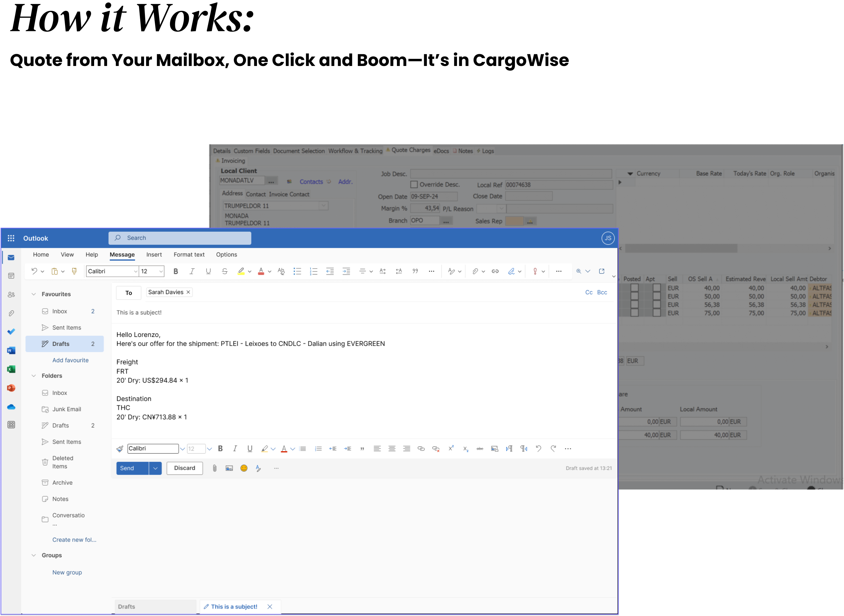Viewport: 844px width, 616px height.
Task: Show the Cc field
Action: (589, 292)
